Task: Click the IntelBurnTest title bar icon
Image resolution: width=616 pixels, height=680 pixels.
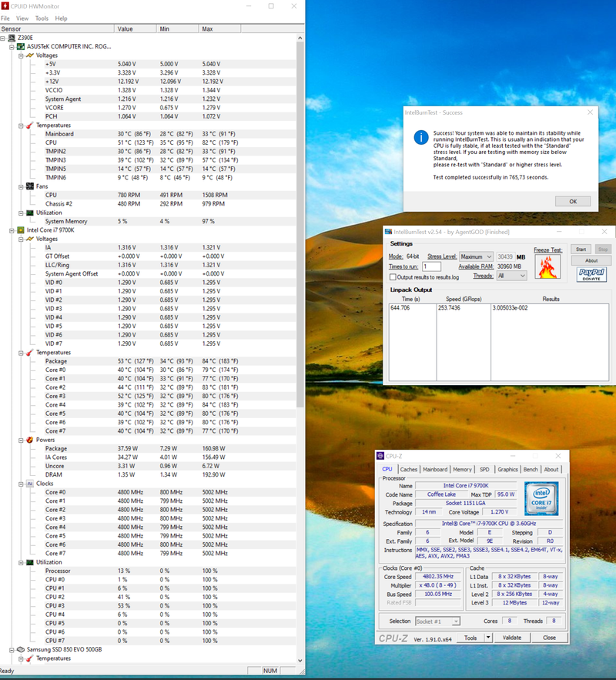Action: tap(388, 232)
